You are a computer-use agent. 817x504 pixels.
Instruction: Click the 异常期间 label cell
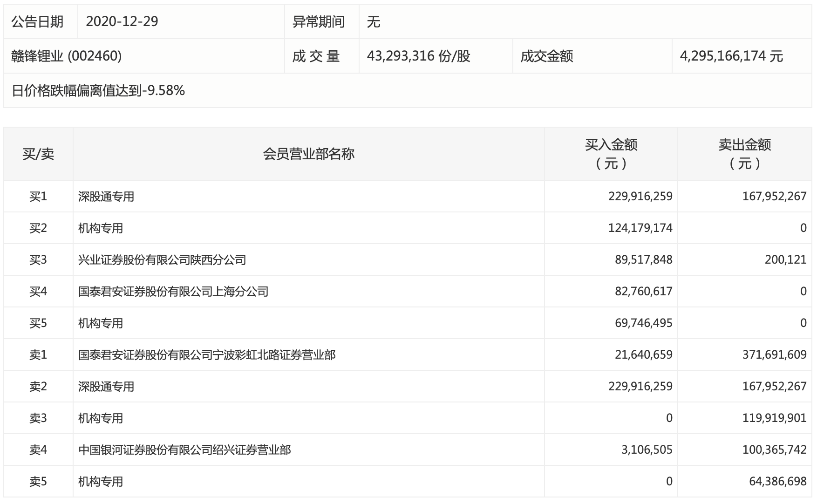click(x=319, y=21)
